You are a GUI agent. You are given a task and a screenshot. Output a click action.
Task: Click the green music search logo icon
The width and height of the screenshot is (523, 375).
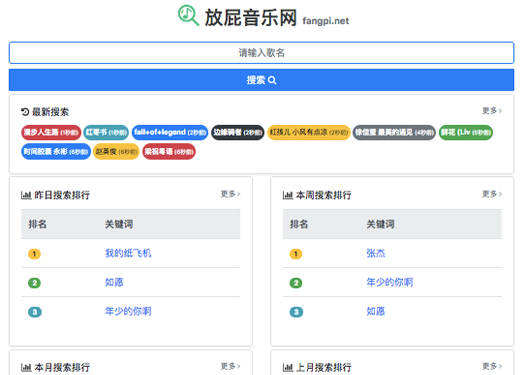[188, 16]
